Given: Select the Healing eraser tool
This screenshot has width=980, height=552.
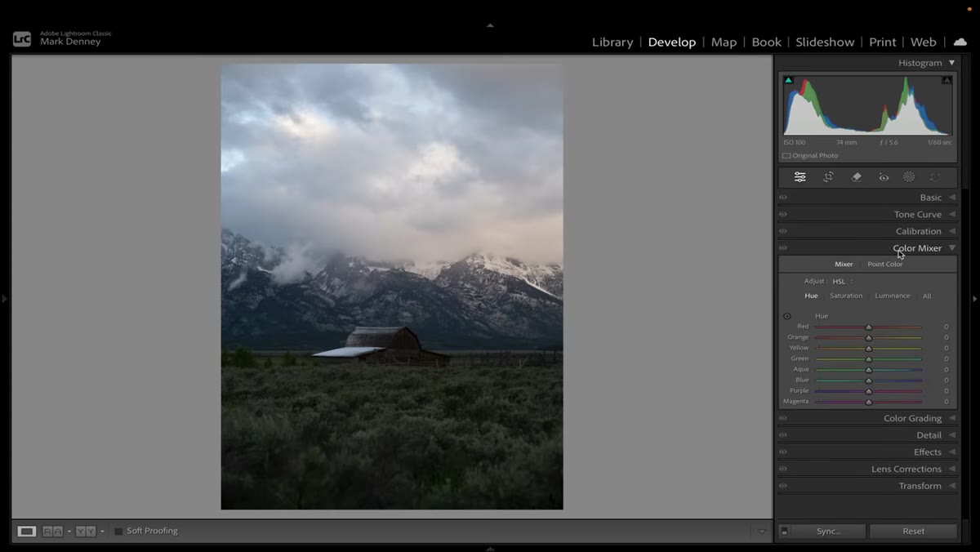Looking at the screenshot, I should 856,177.
